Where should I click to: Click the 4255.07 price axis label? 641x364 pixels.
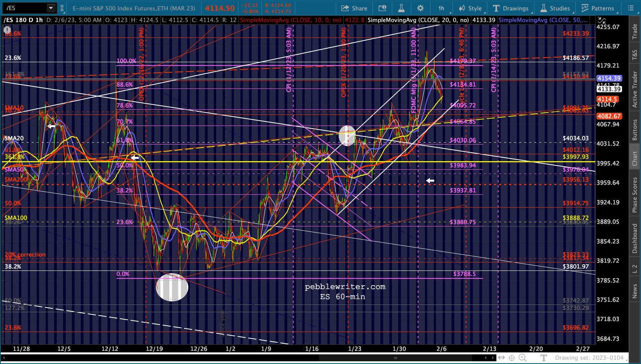[x=608, y=27]
